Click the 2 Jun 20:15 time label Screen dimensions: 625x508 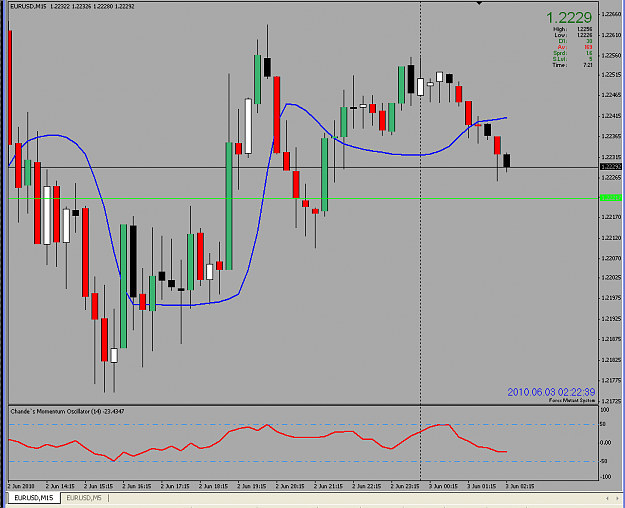290,486
